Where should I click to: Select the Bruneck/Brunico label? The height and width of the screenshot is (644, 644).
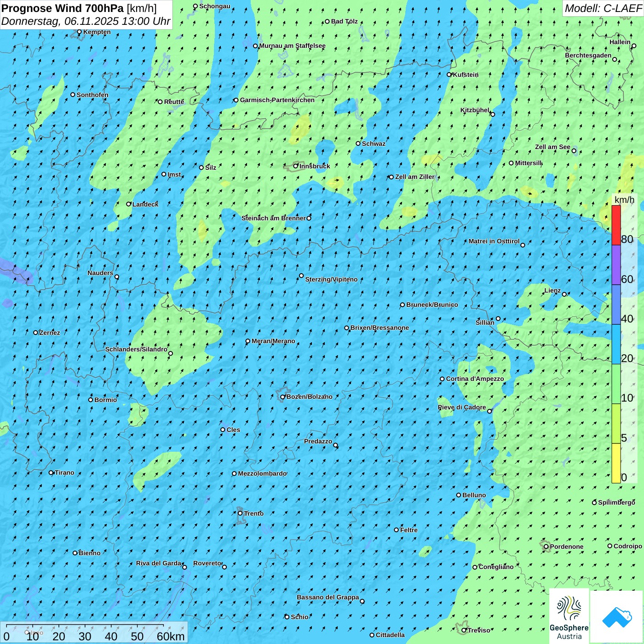[432, 305]
